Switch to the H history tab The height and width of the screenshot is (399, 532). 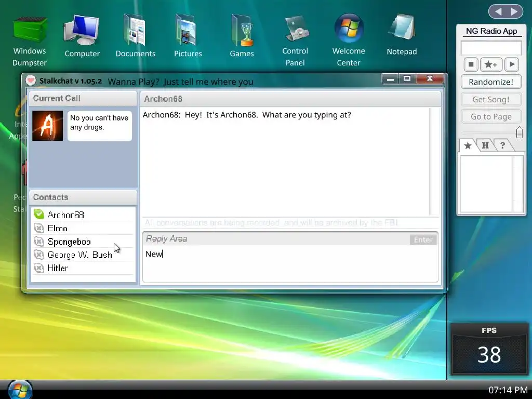click(x=485, y=145)
